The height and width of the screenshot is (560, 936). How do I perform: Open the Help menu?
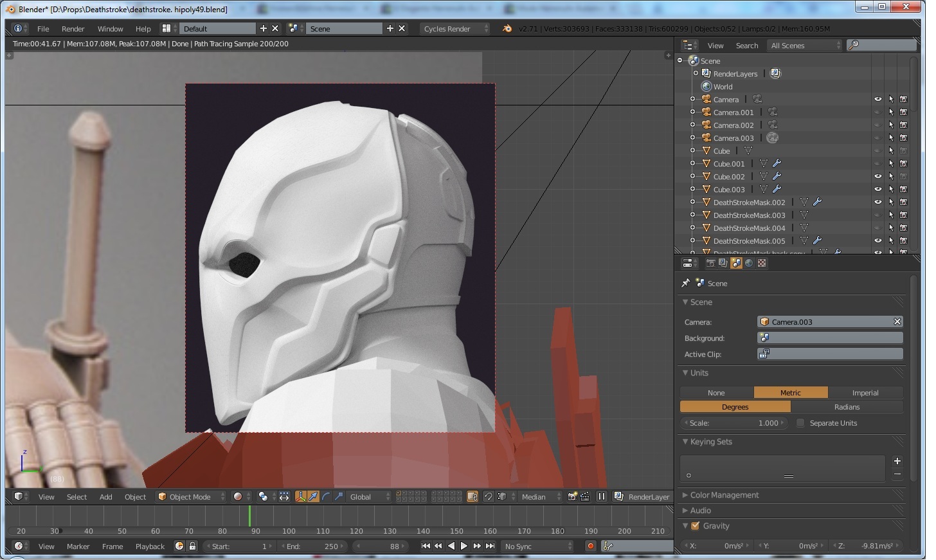[143, 28]
